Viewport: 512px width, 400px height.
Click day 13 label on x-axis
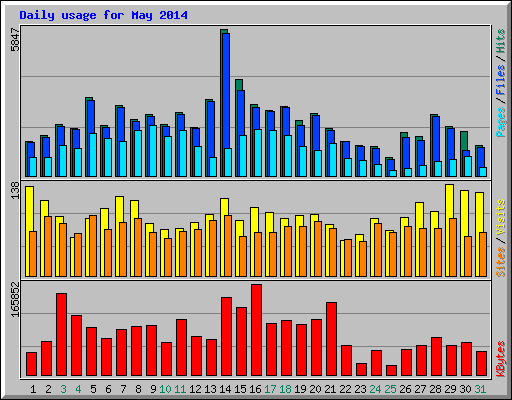[210, 389]
